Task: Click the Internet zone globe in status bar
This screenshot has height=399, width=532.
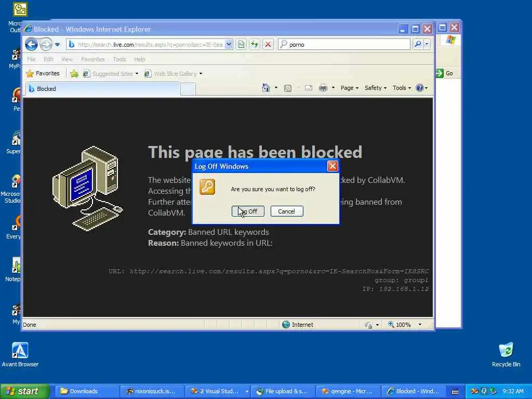Action: [286, 325]
